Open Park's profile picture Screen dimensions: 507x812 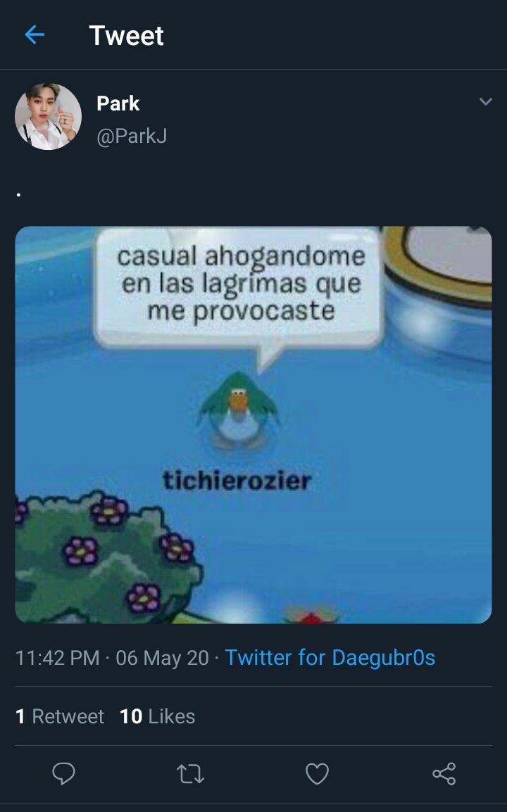point(48,117)
